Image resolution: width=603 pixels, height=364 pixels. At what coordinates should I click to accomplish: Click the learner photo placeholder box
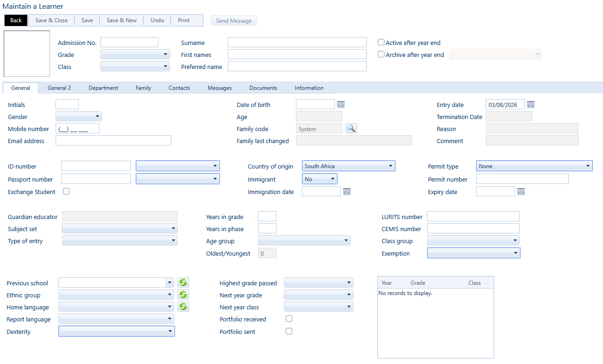27,54
